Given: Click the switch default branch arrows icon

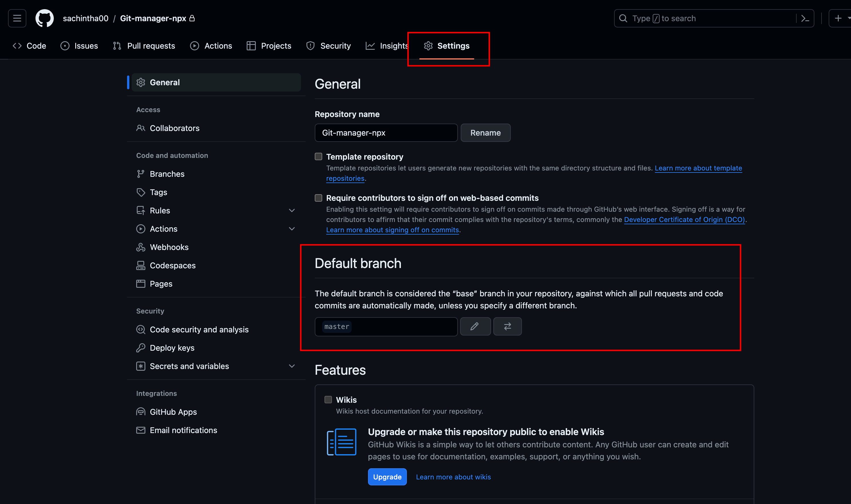Looking at the screenshot, I should (x=507, y=326).
